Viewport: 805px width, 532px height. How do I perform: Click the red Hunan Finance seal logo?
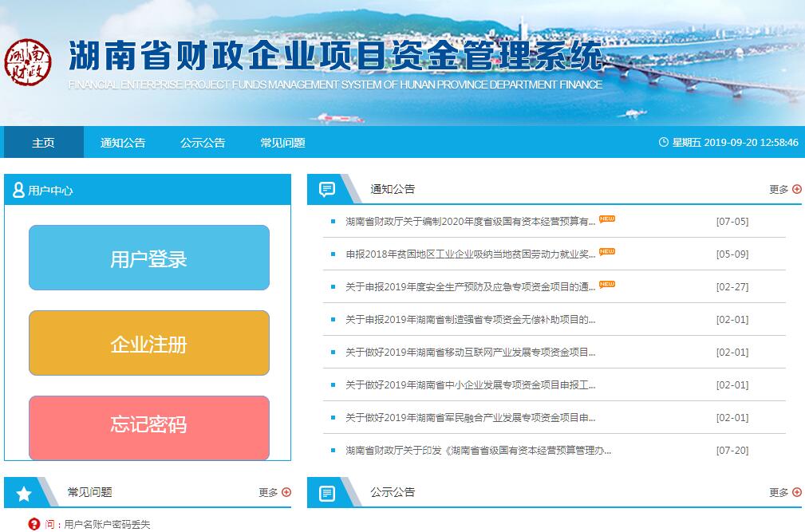tap(28, 63)
